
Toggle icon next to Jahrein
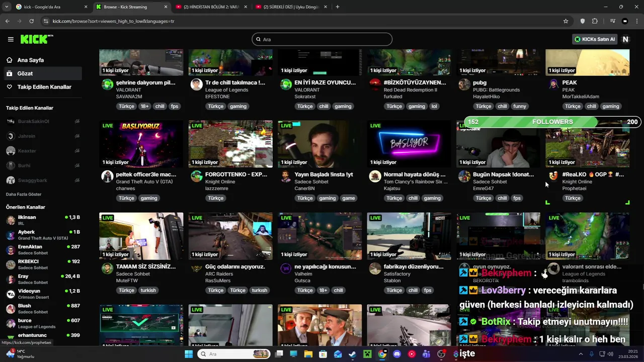[77, 136]
